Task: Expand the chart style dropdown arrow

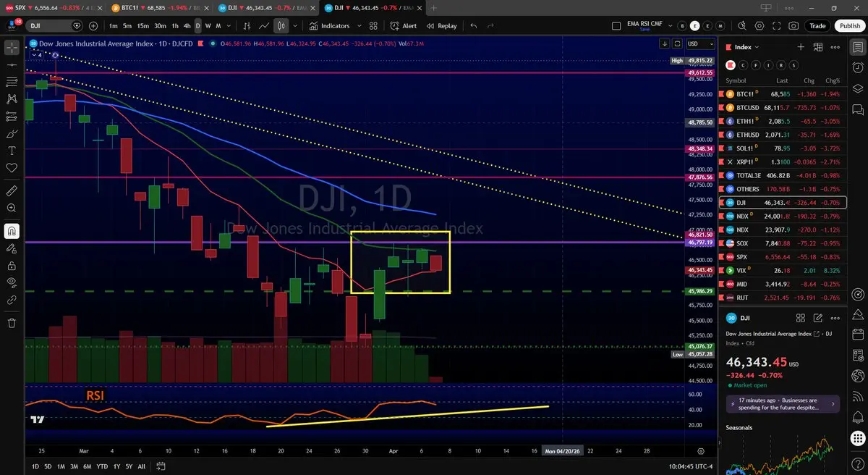Action: pyautogui.click(x=294, y=25)
